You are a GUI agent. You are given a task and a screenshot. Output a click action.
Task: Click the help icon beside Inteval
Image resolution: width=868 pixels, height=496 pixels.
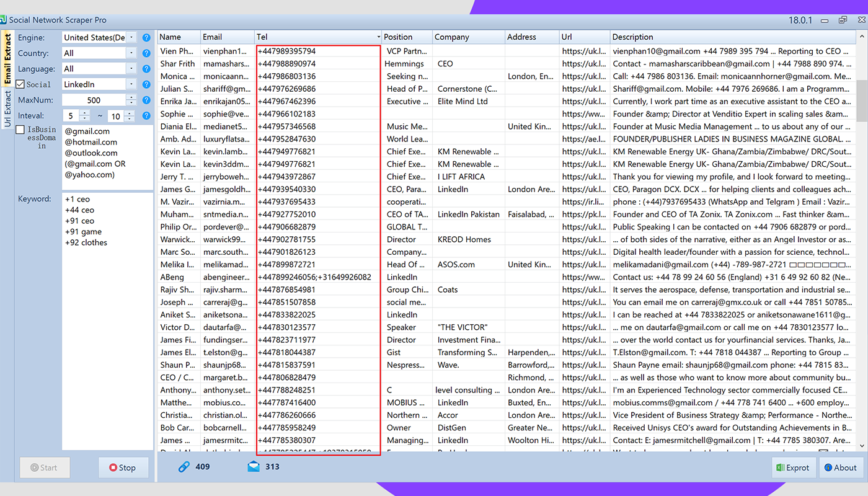coord(146,116)
